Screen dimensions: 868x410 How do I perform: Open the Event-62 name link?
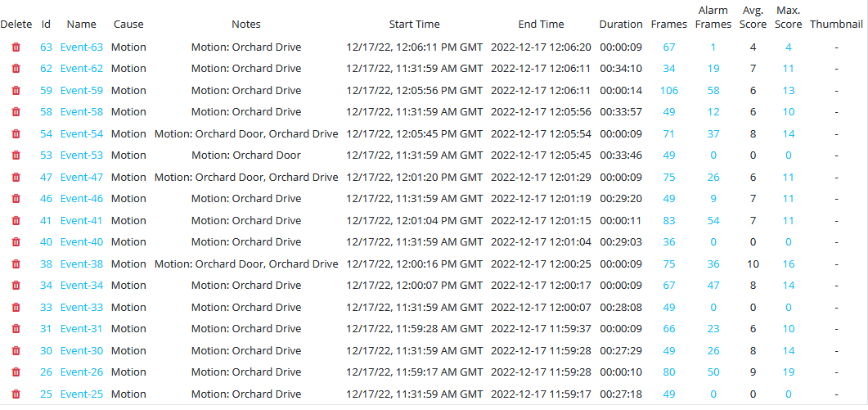click(81, 69)
